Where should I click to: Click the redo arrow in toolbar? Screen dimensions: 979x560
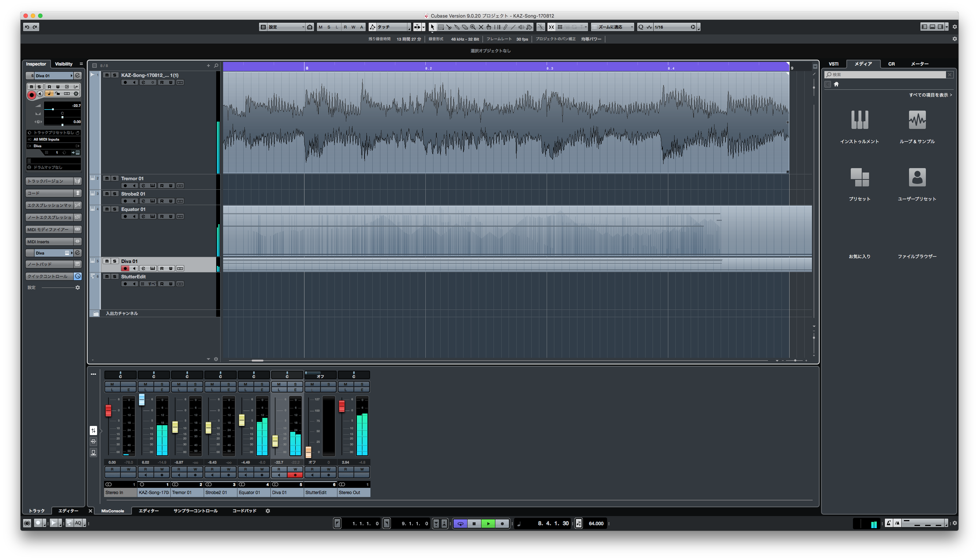click(35, 27)
